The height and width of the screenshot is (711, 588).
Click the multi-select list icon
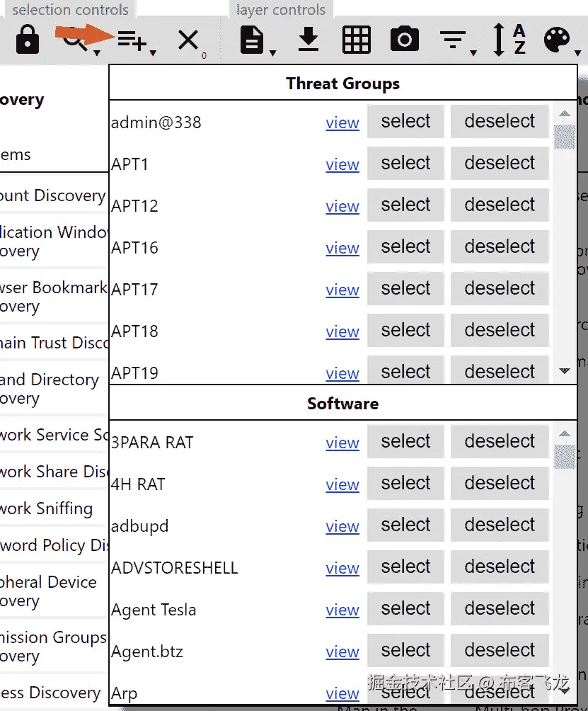[132, 39]
